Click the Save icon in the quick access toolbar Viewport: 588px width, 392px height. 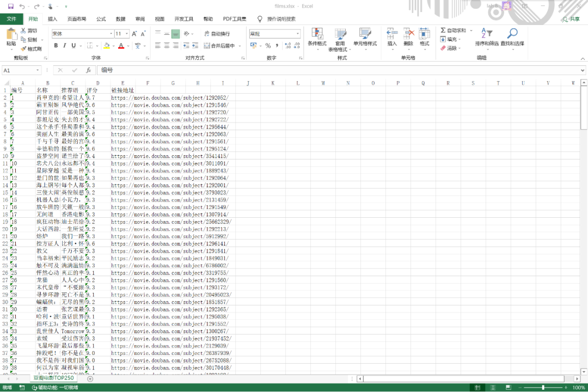point(10,7)
